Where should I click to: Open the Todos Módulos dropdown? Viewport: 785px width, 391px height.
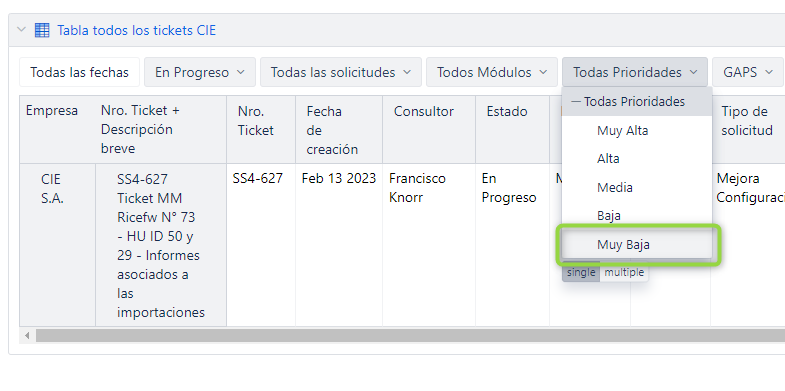click(x=492, y=72)
